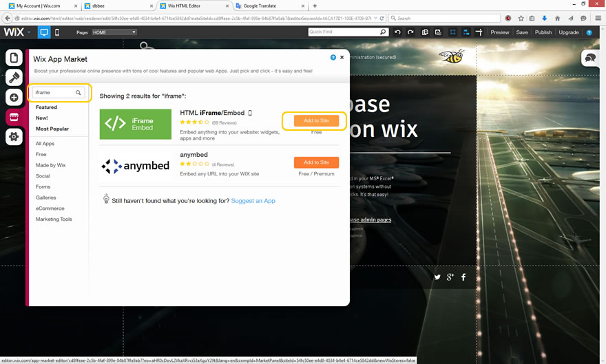Viewport: 606px width, 364px height.
Task: Click the Wix logo menu
Action: (x=17, y=32)
